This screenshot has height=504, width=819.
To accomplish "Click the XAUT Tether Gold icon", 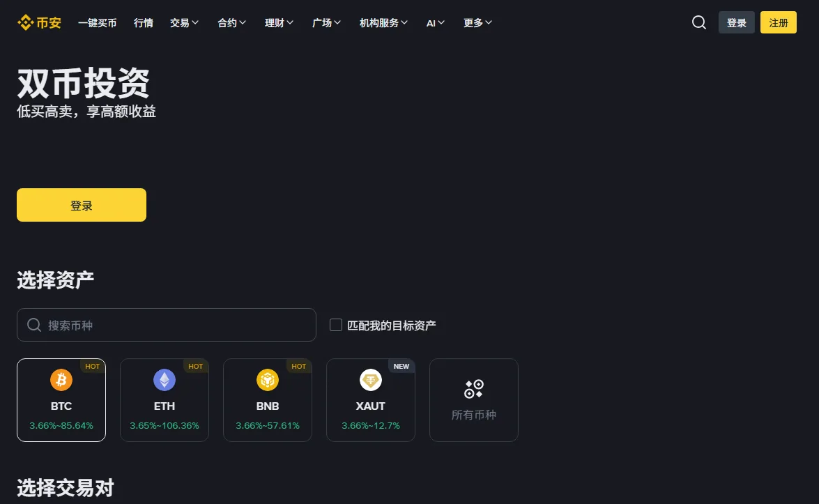I will tap(371, 380).
